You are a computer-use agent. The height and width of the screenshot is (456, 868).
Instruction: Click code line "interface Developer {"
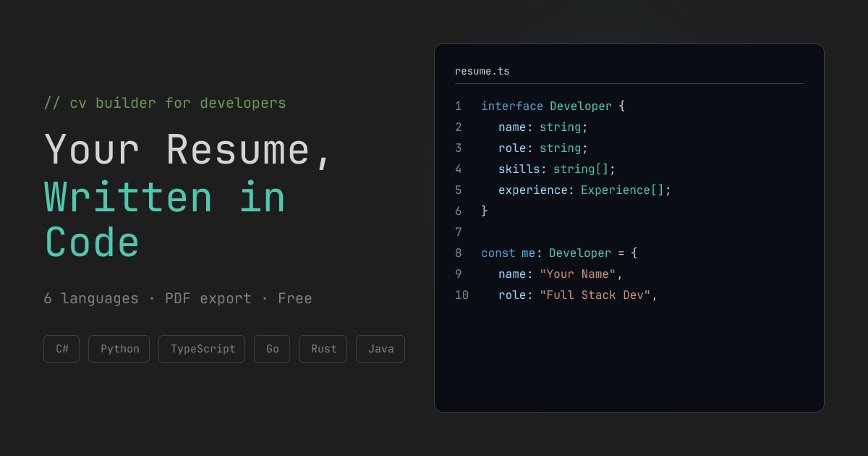[x=553, y=106]
